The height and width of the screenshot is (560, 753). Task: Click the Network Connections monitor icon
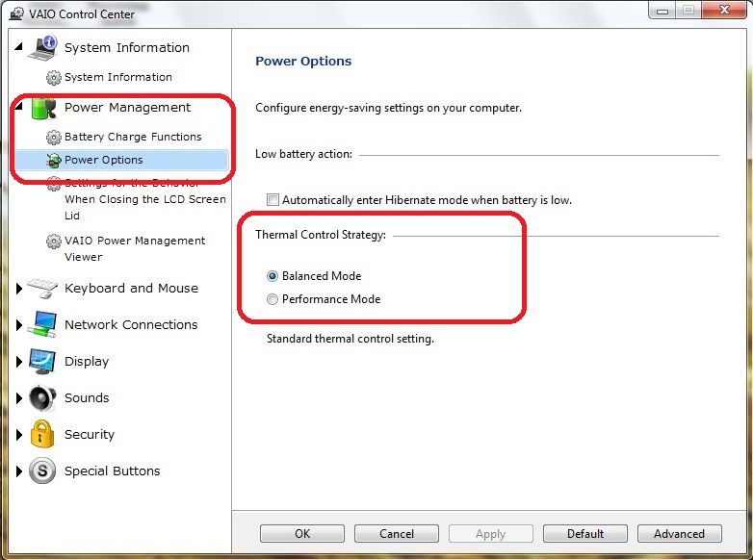tap(42, 324)
